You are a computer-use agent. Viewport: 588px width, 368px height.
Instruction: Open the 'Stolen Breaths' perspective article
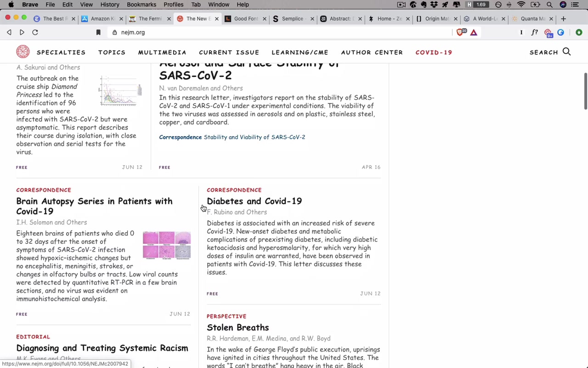coord(237,328)
